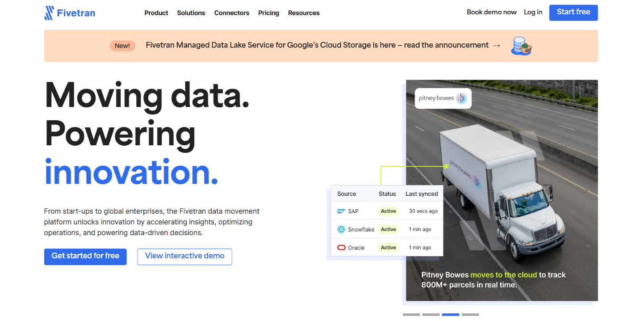
Task: Select the first carousel slide indicator
Action: coord(411,315)
